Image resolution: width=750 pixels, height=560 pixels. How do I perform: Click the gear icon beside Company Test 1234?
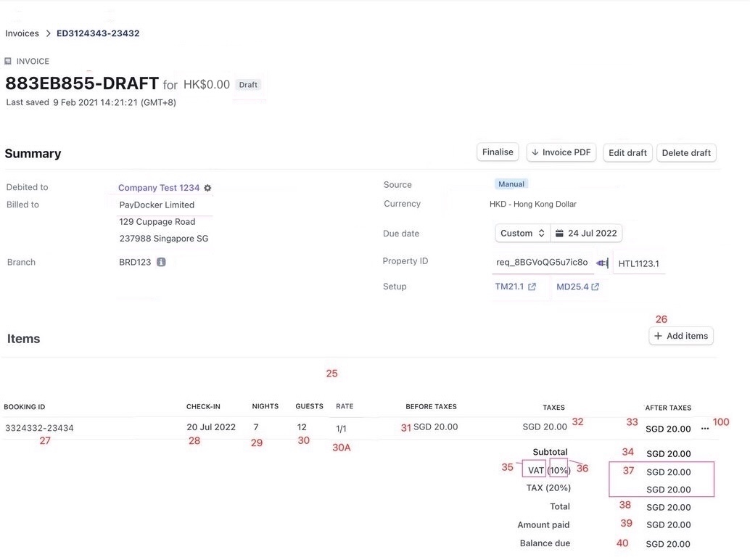pos(207,188)
